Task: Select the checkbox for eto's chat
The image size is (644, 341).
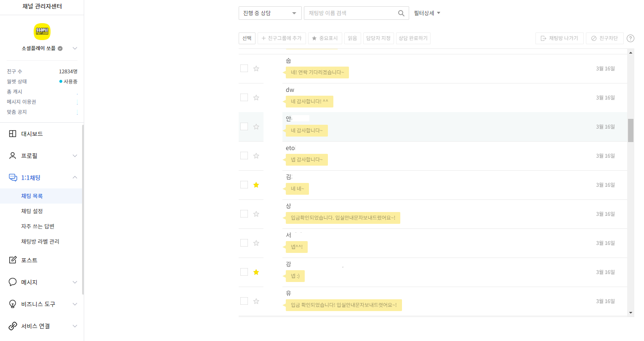Action: 244,156
